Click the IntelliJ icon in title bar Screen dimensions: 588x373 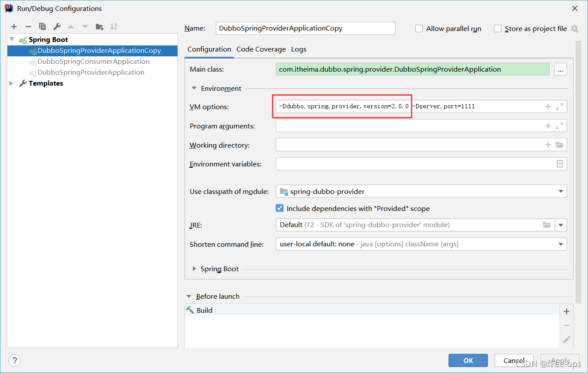(8, 8)
